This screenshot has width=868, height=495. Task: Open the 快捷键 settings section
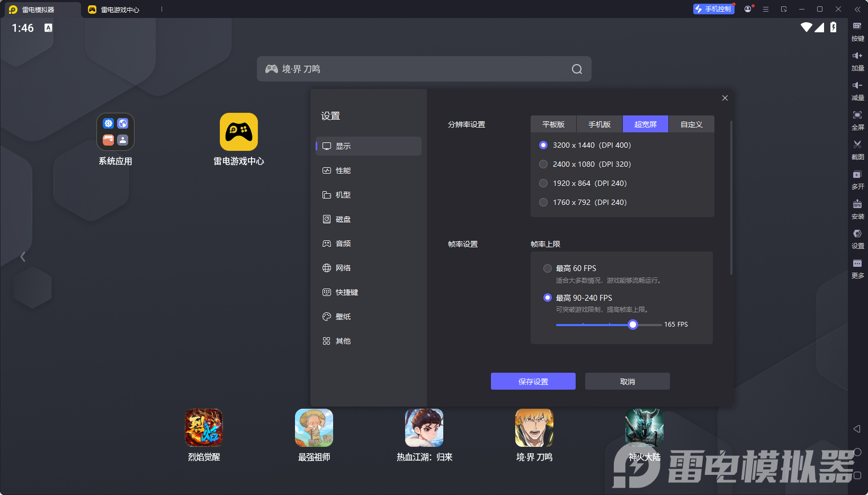(369, 292)
